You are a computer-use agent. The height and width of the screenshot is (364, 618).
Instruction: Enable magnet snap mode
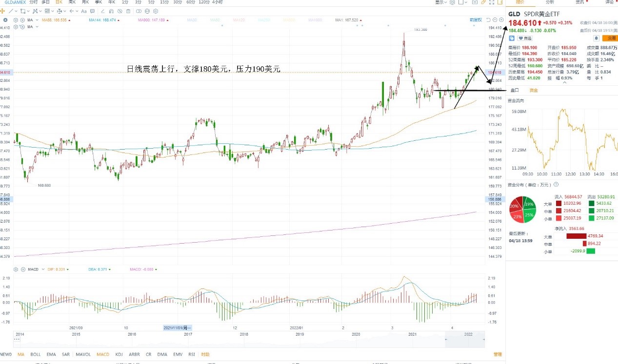tap(111, 11)
